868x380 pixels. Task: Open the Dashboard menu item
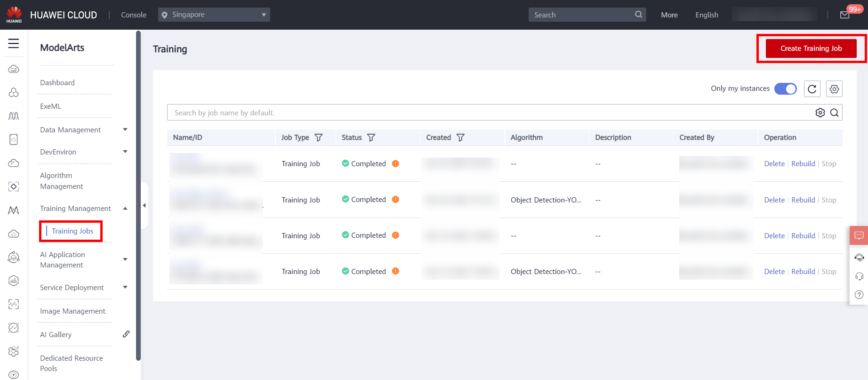coord(57,83)
